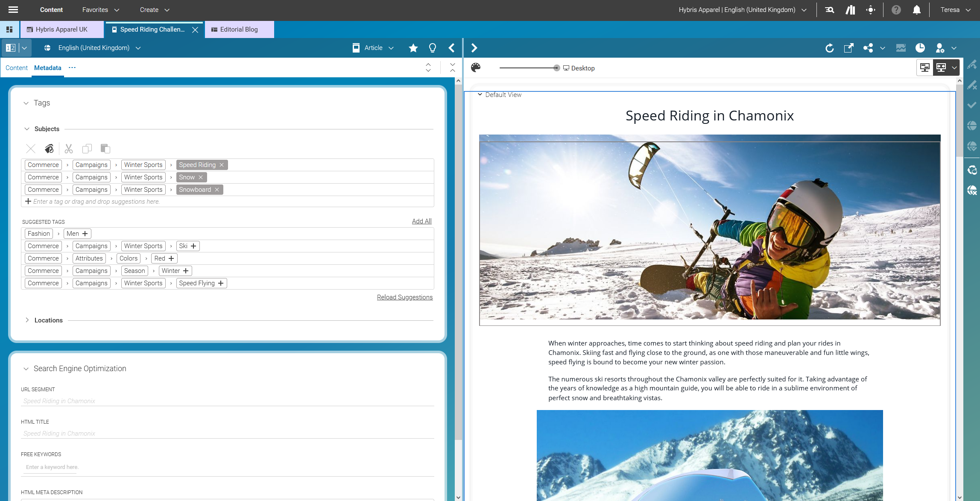
Task: Click the palette icon above the preview
Action: 476,67
